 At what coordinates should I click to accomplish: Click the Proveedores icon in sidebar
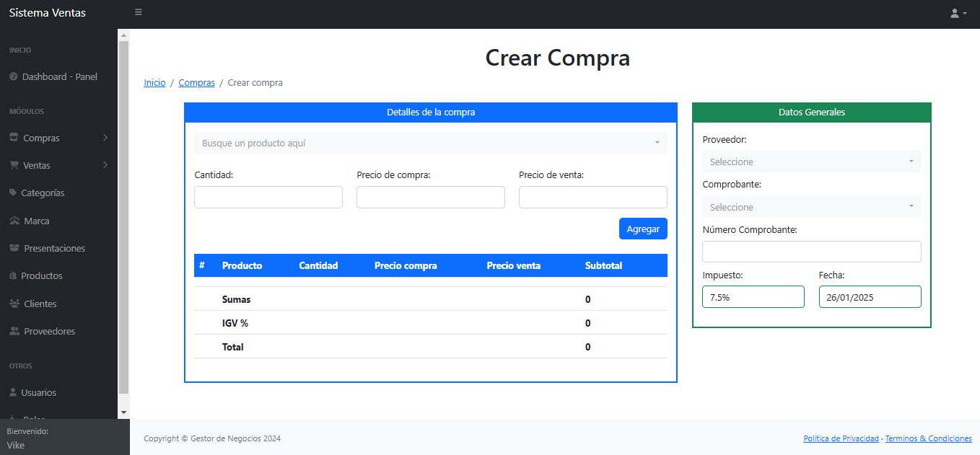13,331
